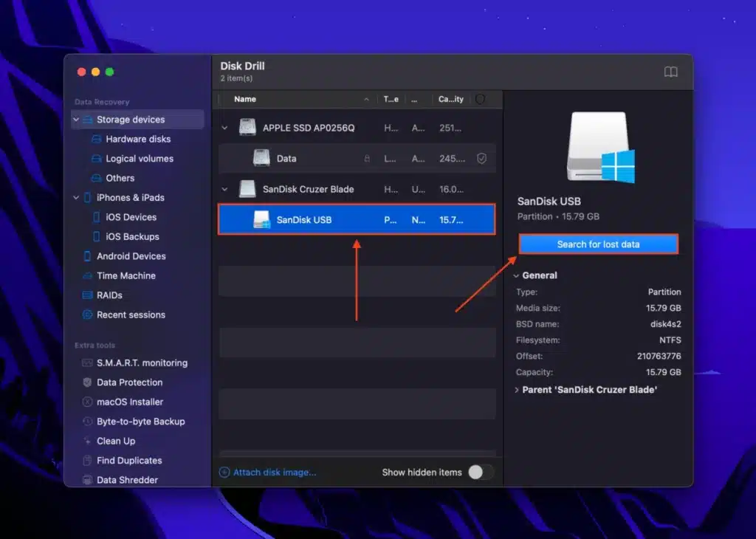The height and width of the screenshot is (539, 756).
Task: Click the Time Machine icon
Action: [x=87, y=275]
